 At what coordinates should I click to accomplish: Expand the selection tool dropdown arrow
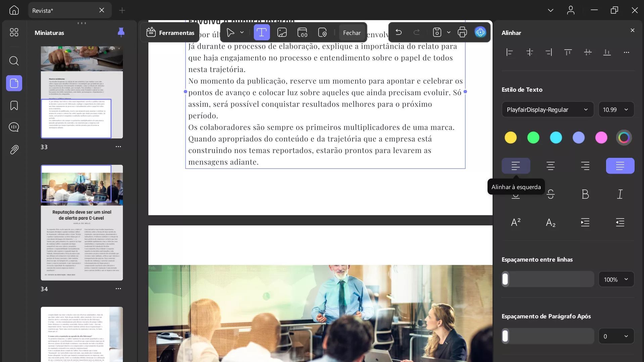coord(242,33)
